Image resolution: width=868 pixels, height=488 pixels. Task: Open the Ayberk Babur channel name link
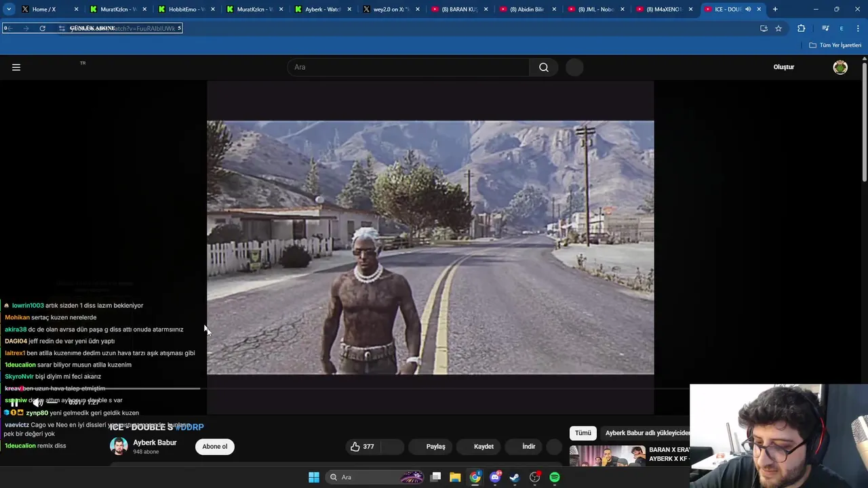(x=155, y=443)
